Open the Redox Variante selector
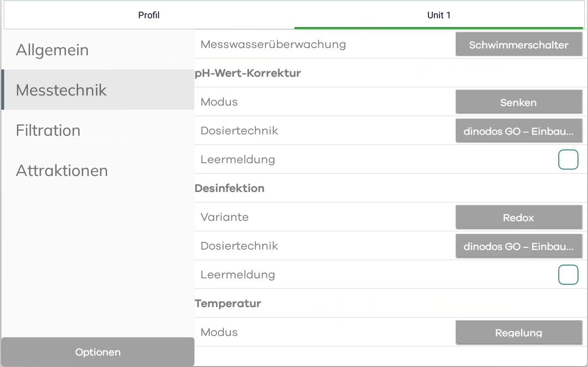The height and width of the screenshot is (367, 588). [519, 217]
